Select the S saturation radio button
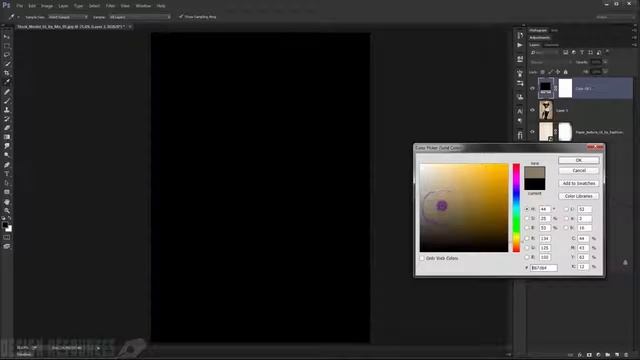The height and width of the screenshot is (360, 640). pos(527,218)
